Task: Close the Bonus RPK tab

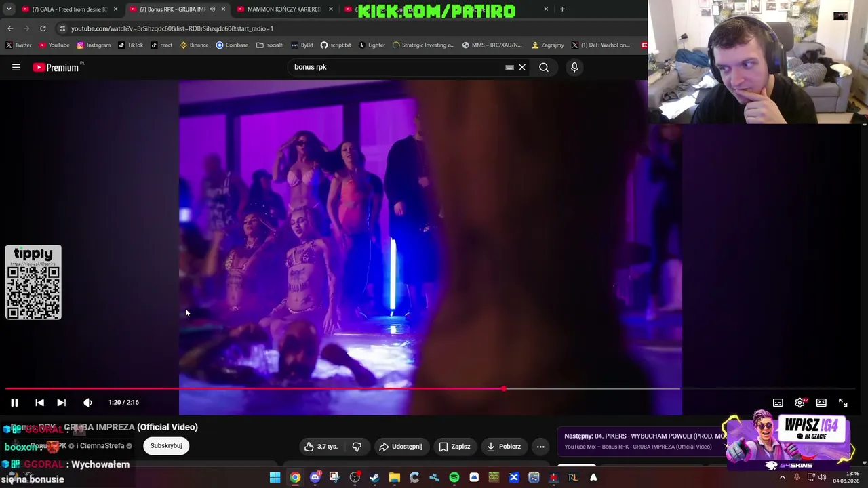Action: pos(223,9)
